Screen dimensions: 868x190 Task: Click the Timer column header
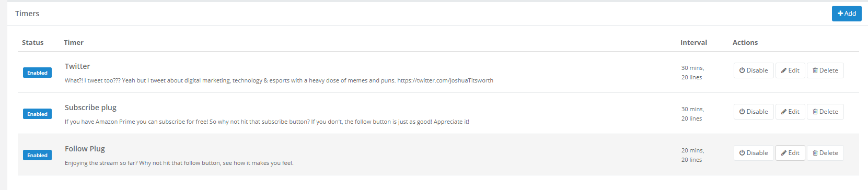point(74,43)
